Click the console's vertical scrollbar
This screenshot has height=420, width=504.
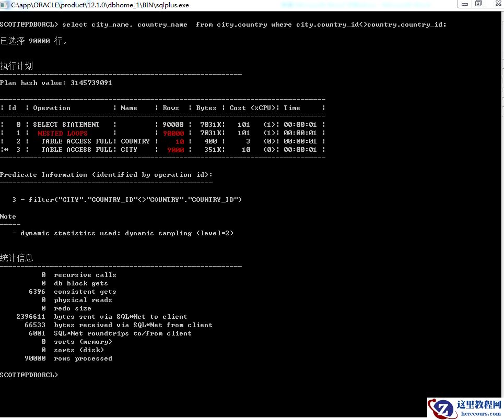pyautogui.click(x=502, y=206)
